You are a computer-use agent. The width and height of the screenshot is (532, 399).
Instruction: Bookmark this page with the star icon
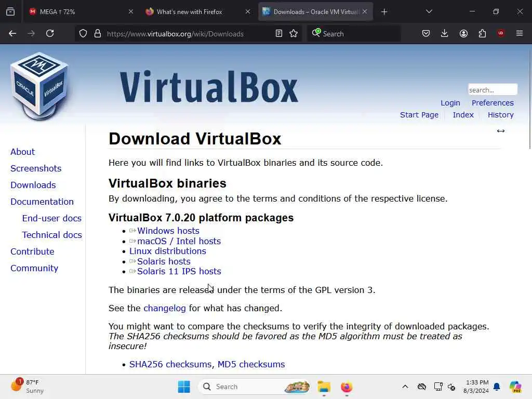point(294,33)
